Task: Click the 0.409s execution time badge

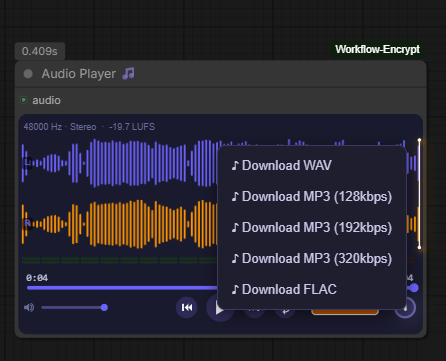Action: coord(40,51)
